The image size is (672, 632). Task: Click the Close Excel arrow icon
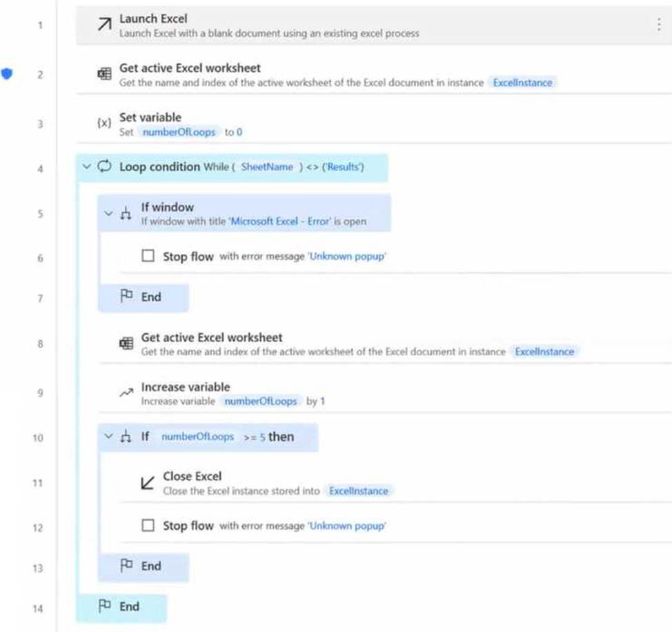(147, 482)
